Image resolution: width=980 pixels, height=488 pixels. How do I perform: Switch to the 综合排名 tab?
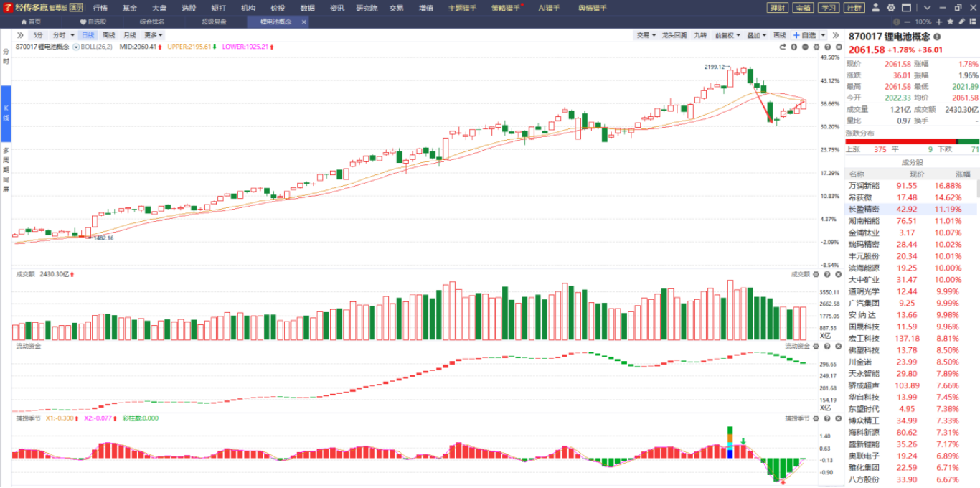tap(151, 22)
